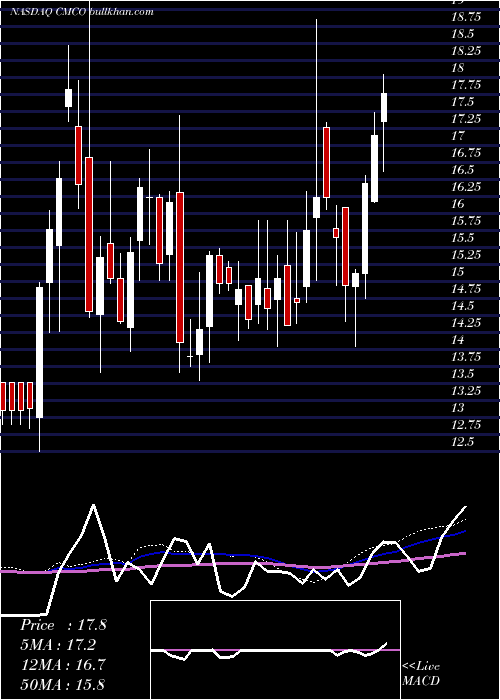Click the 17.75 price axis label
Image resolution: width=500 pixels, height=700 pixels.
468,85
